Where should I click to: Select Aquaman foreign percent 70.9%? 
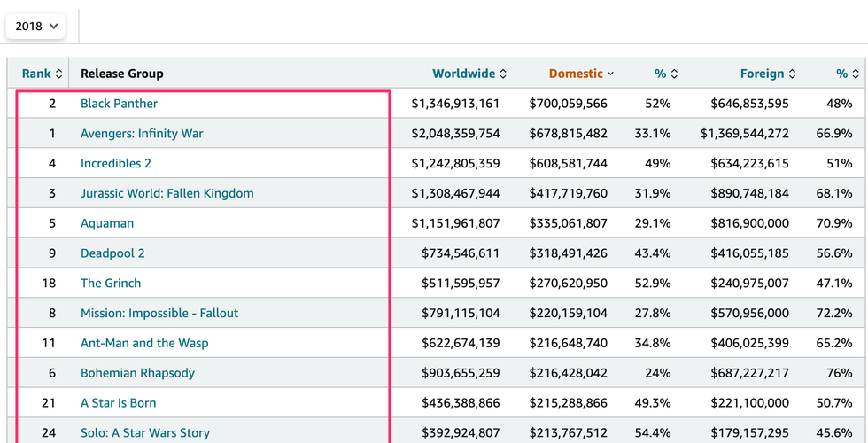pyautogui.click(x=834, y=223)
